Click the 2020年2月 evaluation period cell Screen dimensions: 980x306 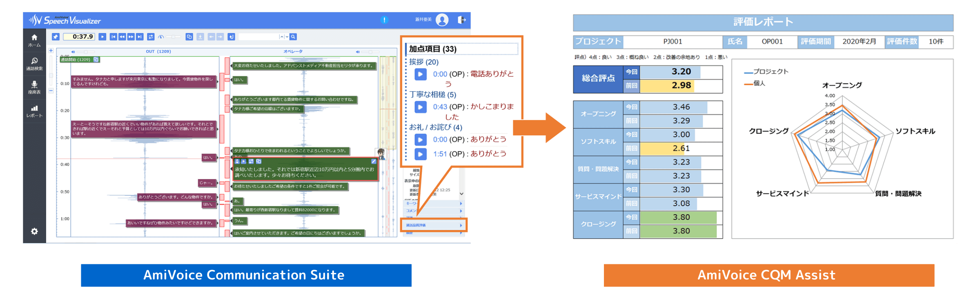pos(859,42)
